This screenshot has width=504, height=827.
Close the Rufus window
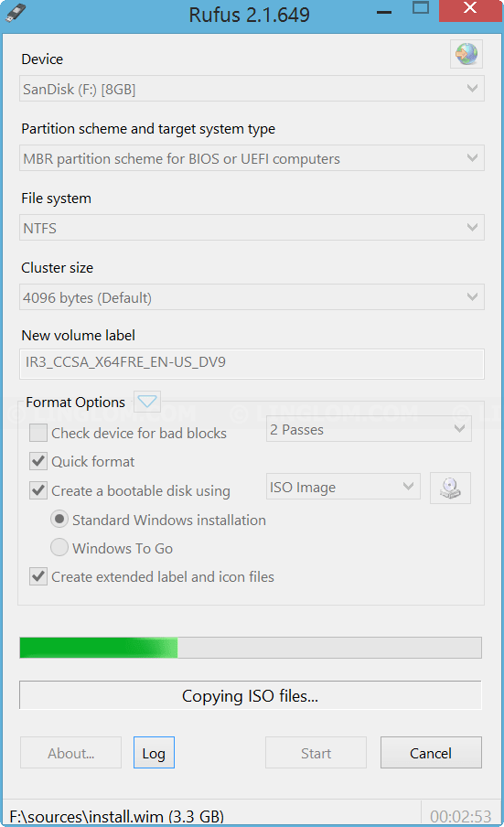(470, 8)
